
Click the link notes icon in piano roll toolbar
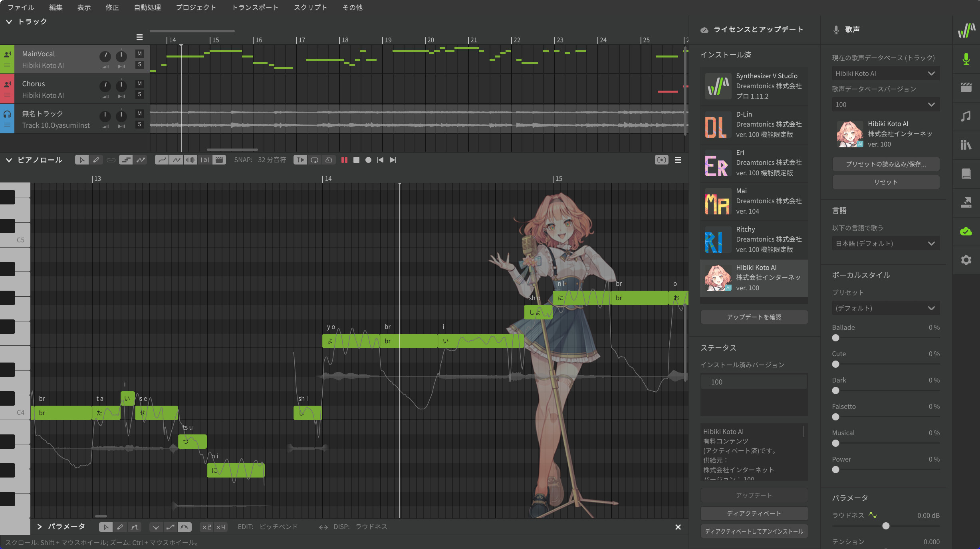(111, 160)
